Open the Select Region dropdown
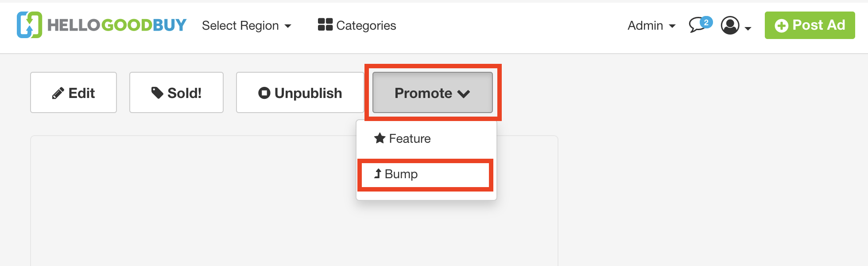The height and width of the screenshot is (266, 868). click(246, 26)
